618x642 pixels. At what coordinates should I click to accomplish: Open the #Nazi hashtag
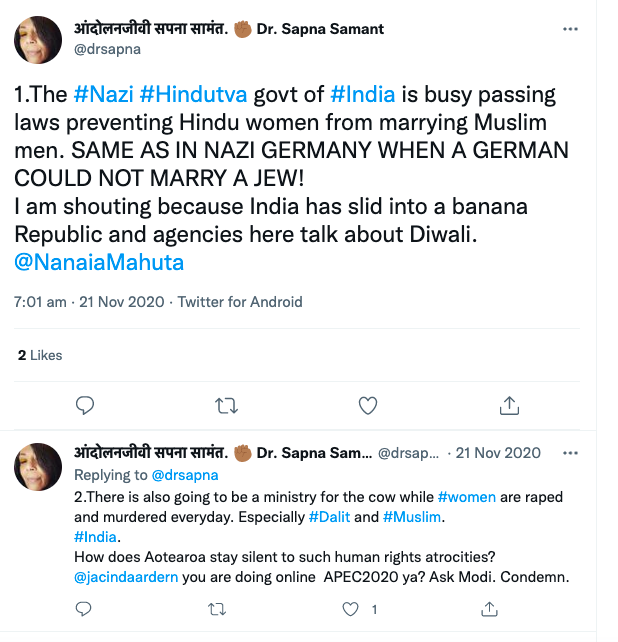coord(104,96)
